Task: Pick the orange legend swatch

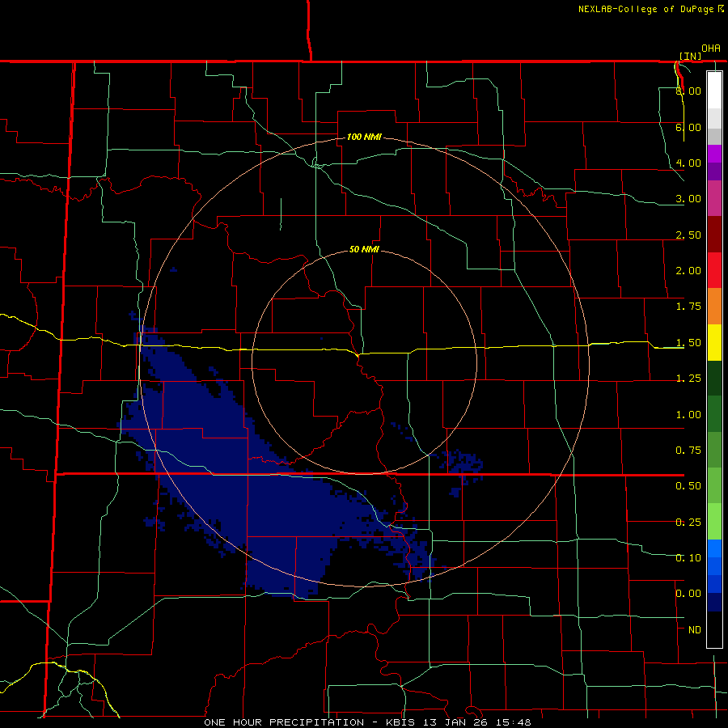Action: [714, 307]
